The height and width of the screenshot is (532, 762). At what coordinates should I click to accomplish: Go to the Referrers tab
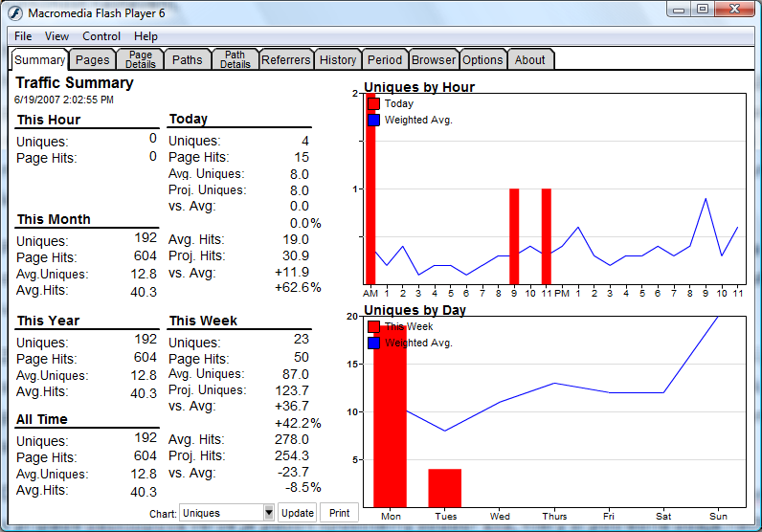point(285,59)
